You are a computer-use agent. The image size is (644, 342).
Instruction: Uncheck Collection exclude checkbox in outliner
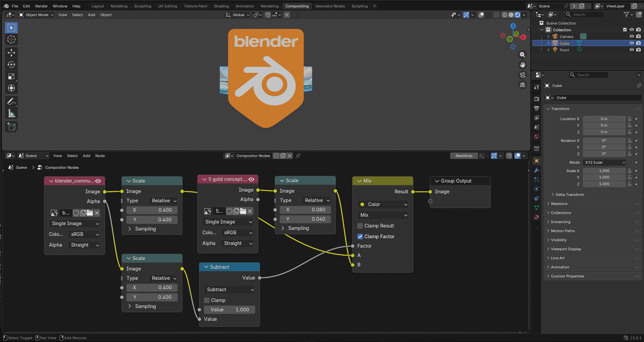coord(625,30)
